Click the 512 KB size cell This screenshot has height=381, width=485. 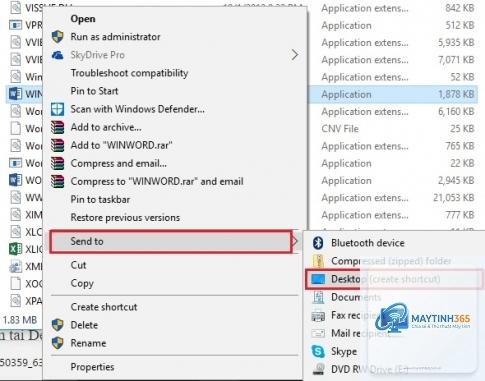tap(460, 25)
